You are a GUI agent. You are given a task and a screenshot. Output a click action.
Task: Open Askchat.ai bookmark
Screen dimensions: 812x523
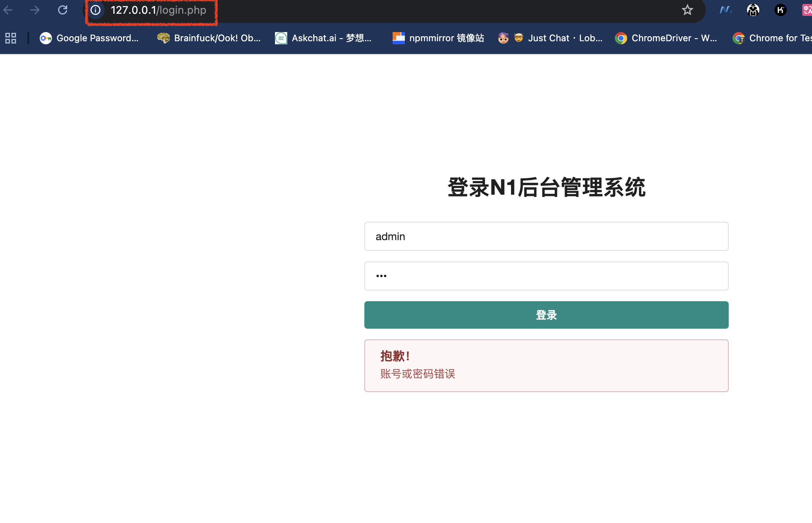coord(323,38)
